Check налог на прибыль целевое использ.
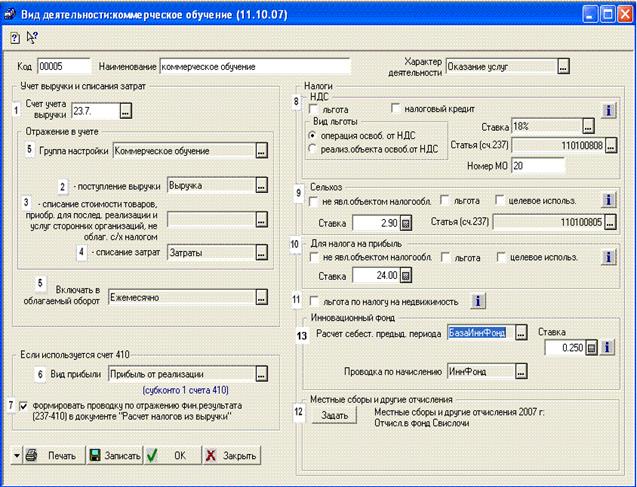The height and width of the screenshot is (487, 637). 502,258
